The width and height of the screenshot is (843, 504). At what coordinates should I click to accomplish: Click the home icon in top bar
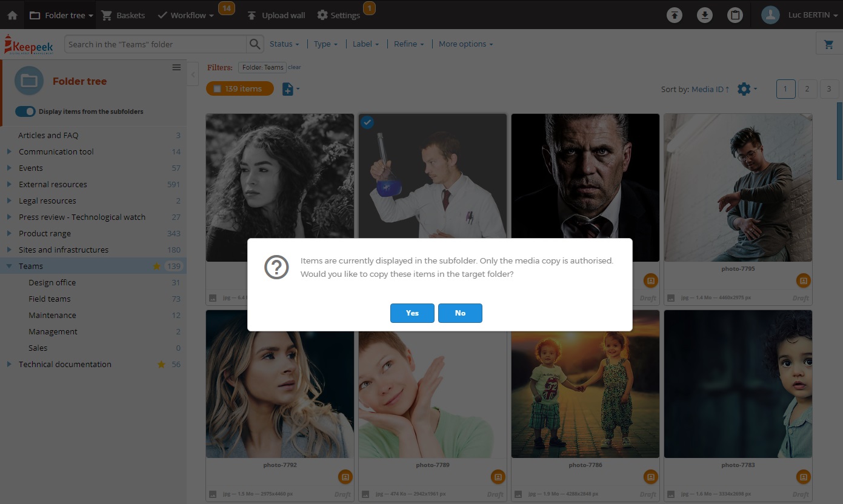[x=12, y=15]
